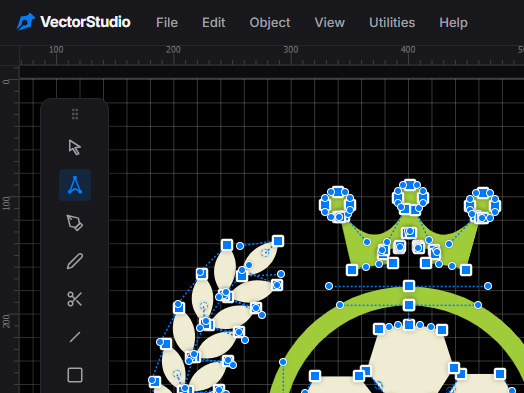
Task: Select the Pen nib tool
Action: (x=75, y=223)
